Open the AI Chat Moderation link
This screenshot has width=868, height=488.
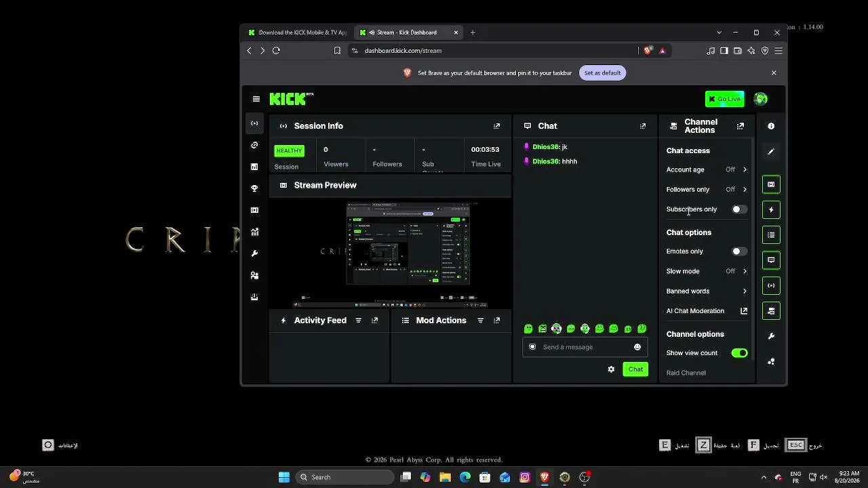coord(707,311)
